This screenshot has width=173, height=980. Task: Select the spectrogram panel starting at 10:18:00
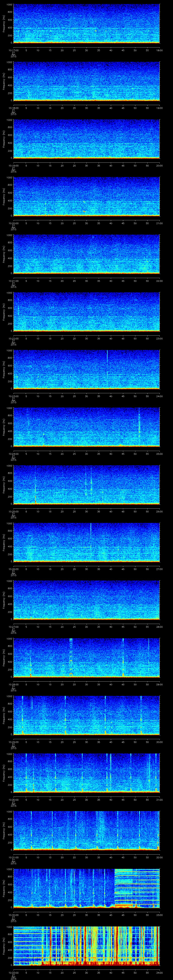click(x=86, y=81)
